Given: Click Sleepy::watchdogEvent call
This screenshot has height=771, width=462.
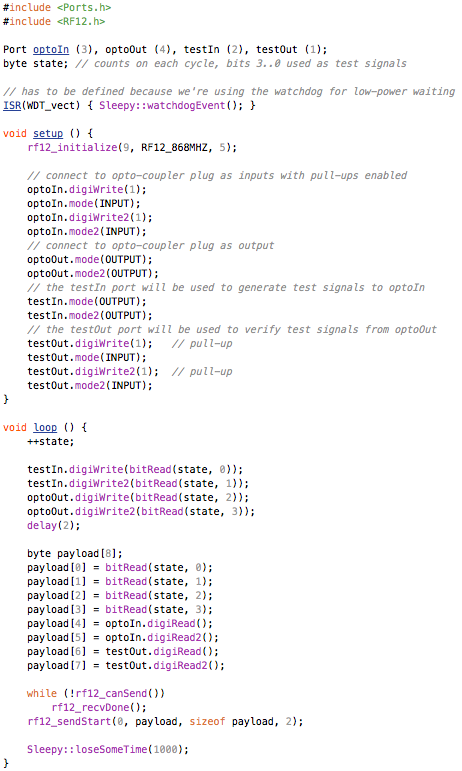Looking at the screenshot, I should click(162, 106).
